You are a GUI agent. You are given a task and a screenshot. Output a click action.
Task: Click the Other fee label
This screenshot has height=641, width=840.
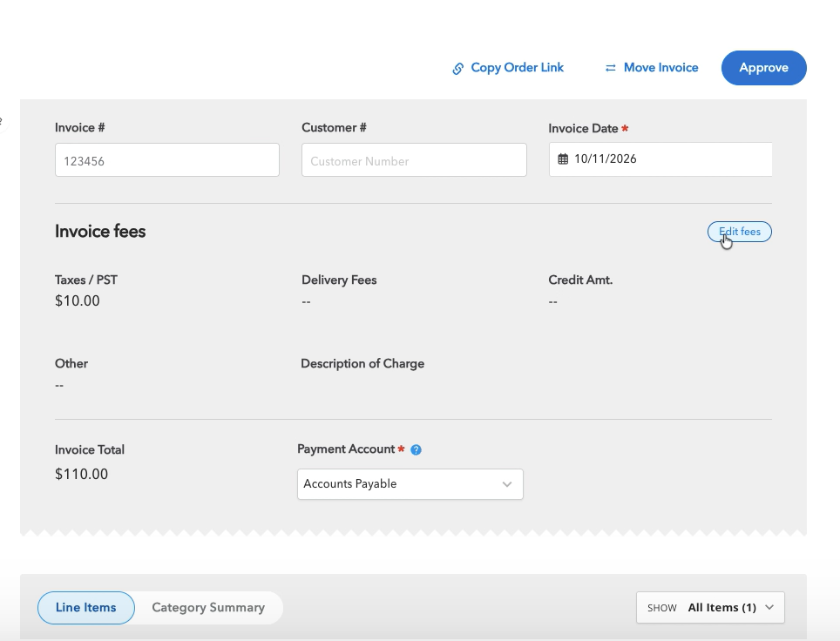point(71,363)
